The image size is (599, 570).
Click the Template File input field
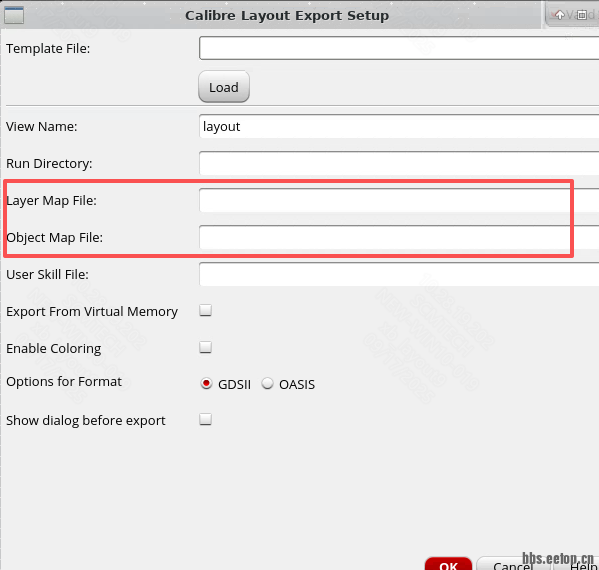pos(399,48)
